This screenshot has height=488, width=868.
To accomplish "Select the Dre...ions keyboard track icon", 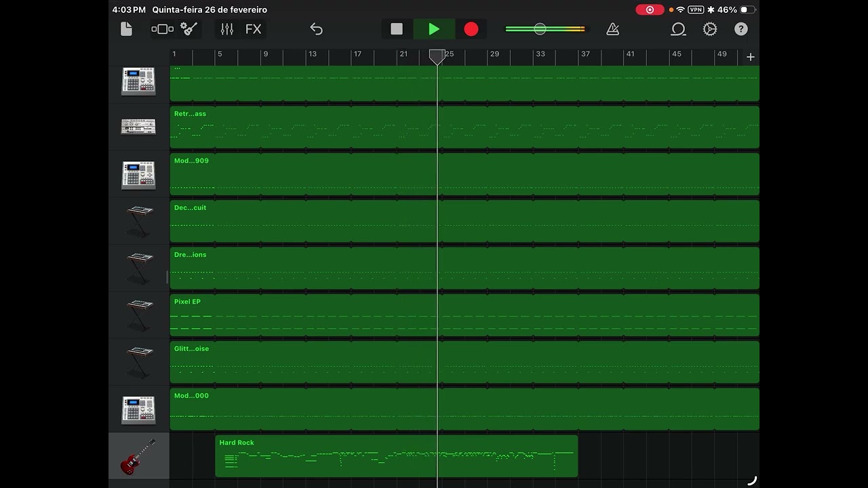I will [x=139, y=268].
